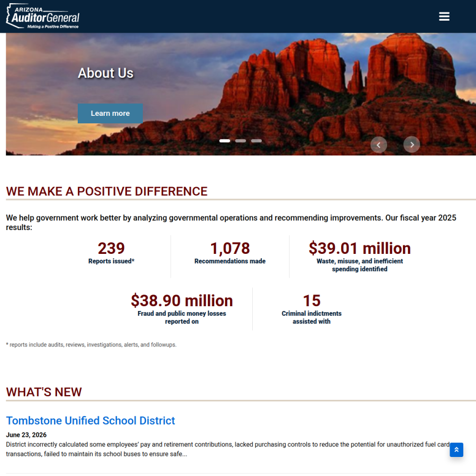Select the third carousel slide indicator

[256, 141]
